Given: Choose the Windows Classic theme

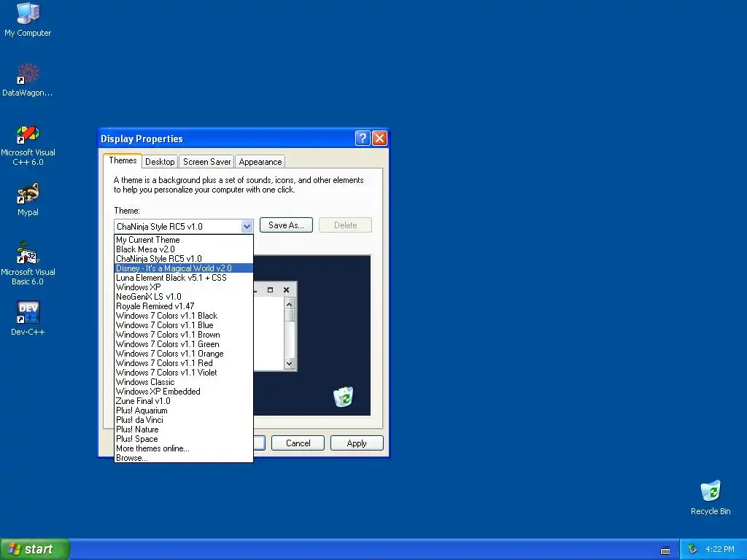Looking at the screenshot, I should point(183,382).
